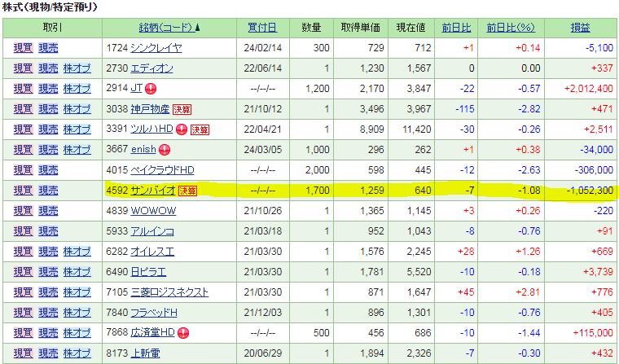Screen dimensions: 619x364
Task: Click 株オプ for オイレス工 row
Action: point(77,252)
